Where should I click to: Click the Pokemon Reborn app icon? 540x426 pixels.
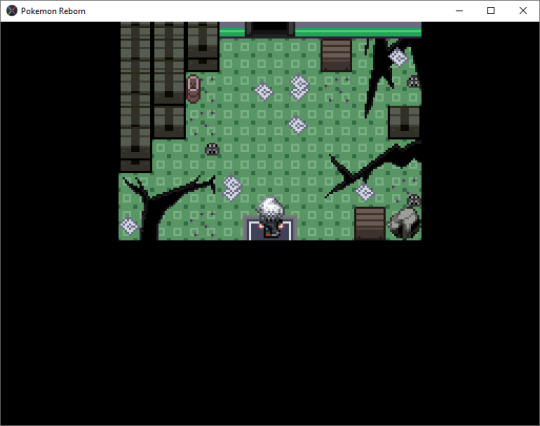(x=12, y=11)
